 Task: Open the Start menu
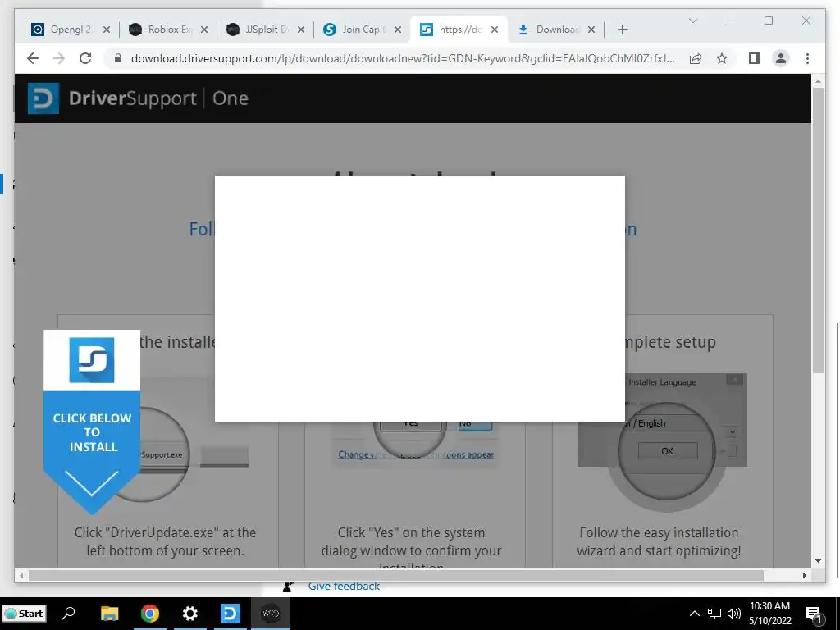pos(24,614)
